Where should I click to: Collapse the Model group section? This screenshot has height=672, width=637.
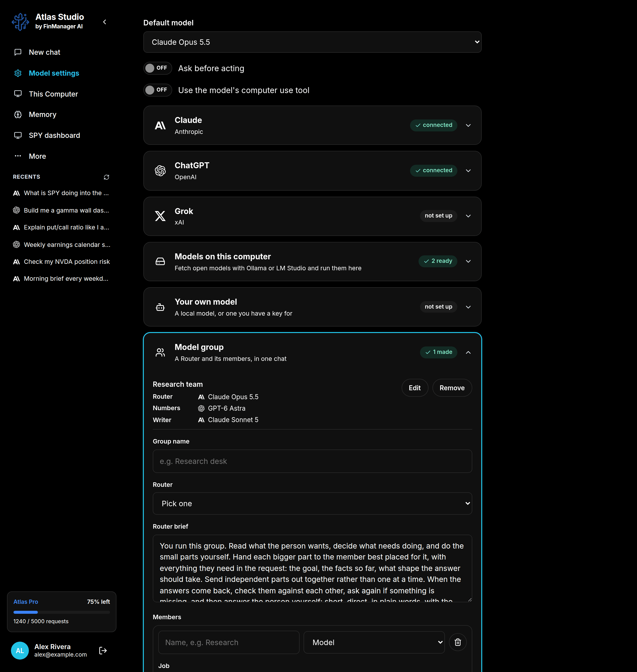click(x=468, y=352)
